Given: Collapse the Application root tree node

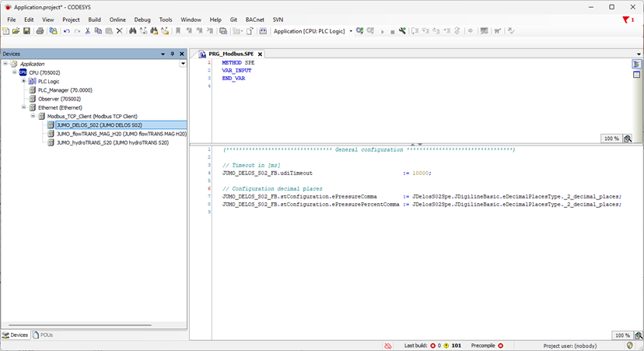Looking at the screenshot, I should (x=5, y=64).
